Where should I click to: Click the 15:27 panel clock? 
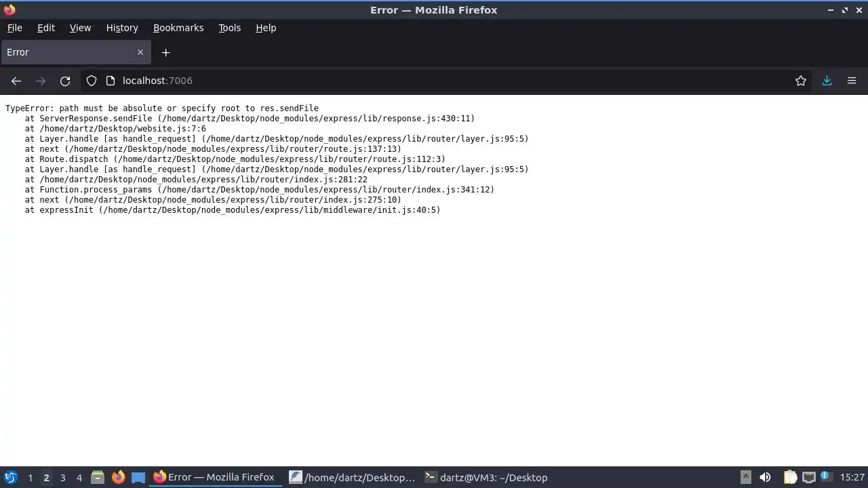[852, 477]
